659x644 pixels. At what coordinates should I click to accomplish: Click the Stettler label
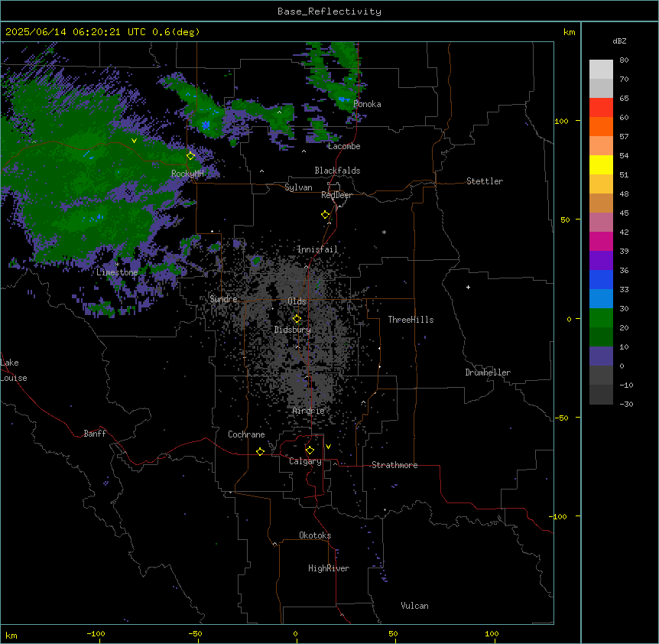click(485, 181)
